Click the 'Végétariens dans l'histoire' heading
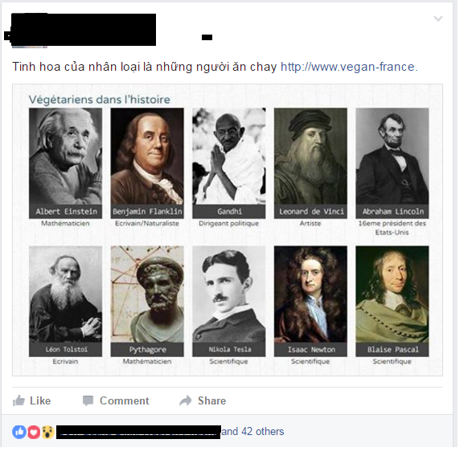This screenshot has width=476, height=468. [x=99, y=100]
